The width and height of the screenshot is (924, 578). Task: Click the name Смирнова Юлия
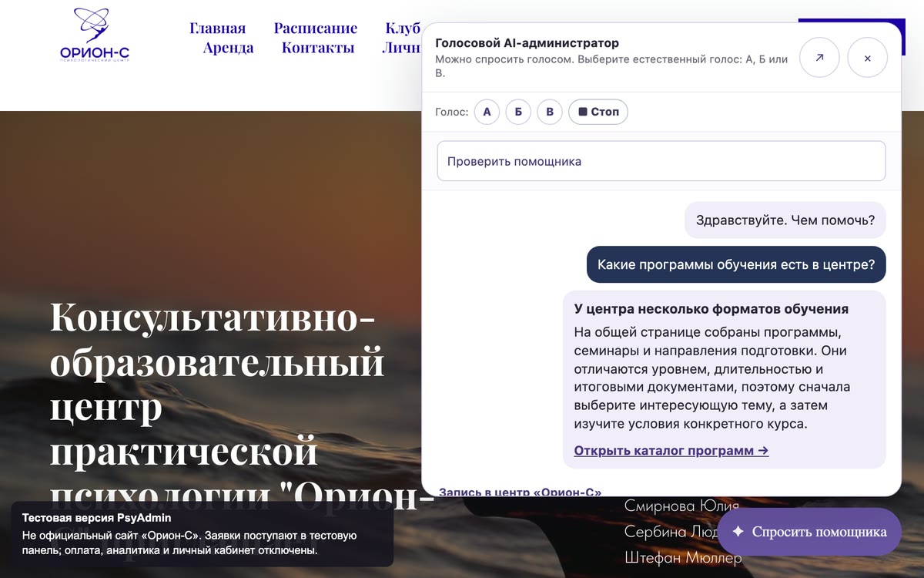[681, 506]
